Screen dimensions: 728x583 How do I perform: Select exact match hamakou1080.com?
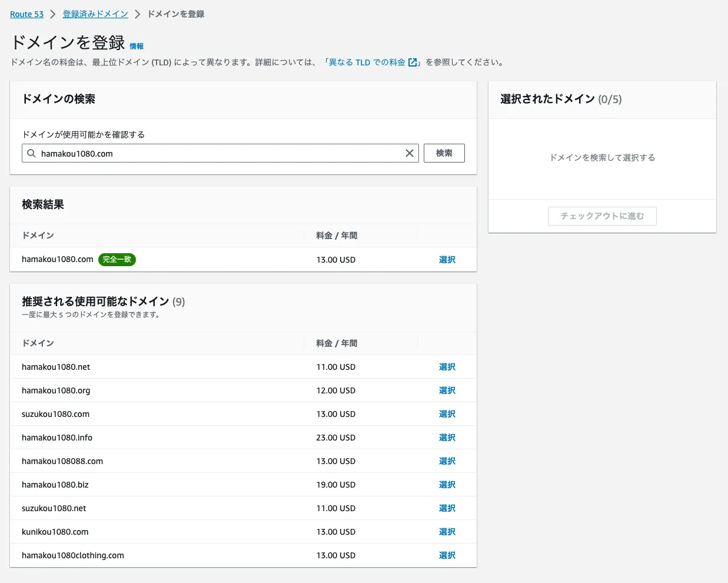[x=447, y=260]
